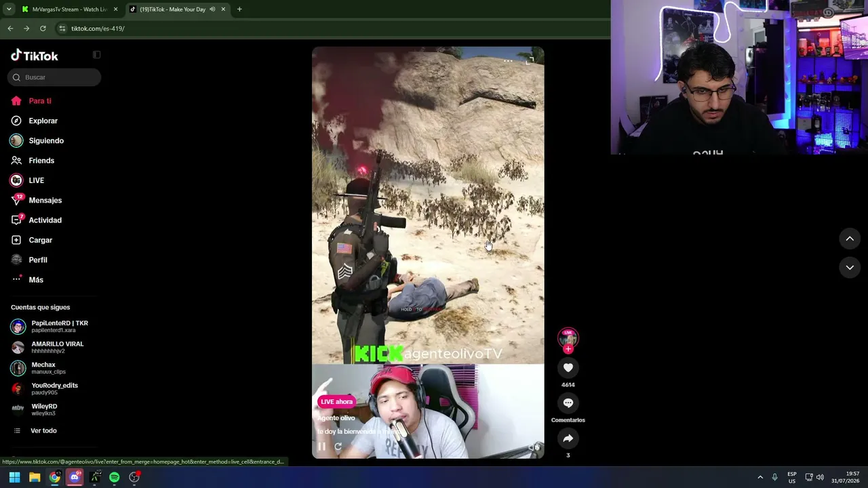The width and height of the screenshot is (868, 488).
Task: Open the clock and calendar flyout
Action: pyautogui.click(x=847, y=477)
